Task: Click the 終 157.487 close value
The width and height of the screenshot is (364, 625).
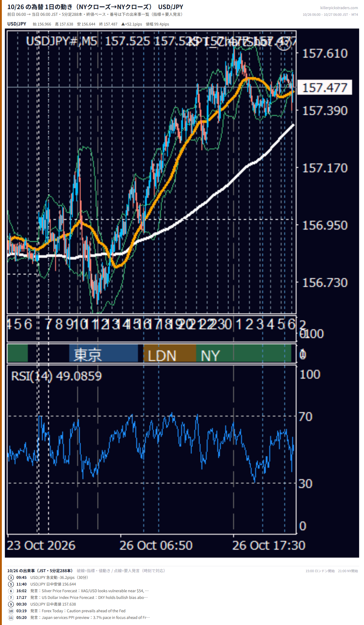Action: pyautogui.click(x=108, y=24)
